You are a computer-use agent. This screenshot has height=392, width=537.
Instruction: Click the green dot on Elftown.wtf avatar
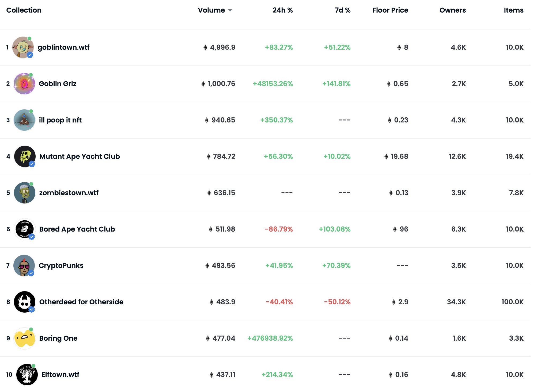click(33, 366)
